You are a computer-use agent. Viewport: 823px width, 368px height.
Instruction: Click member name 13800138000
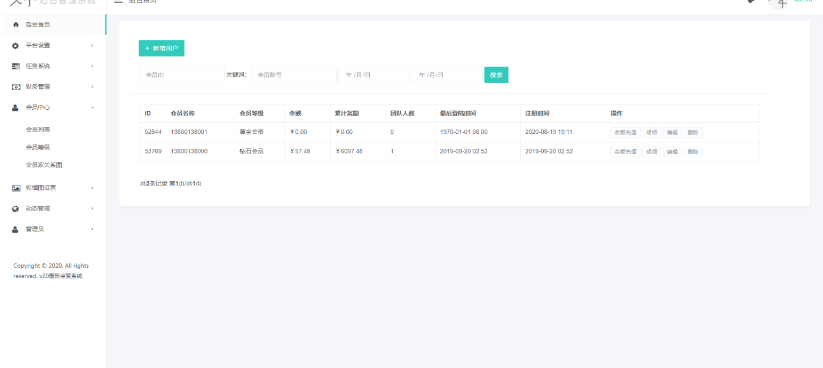click(x=189, y=152)
